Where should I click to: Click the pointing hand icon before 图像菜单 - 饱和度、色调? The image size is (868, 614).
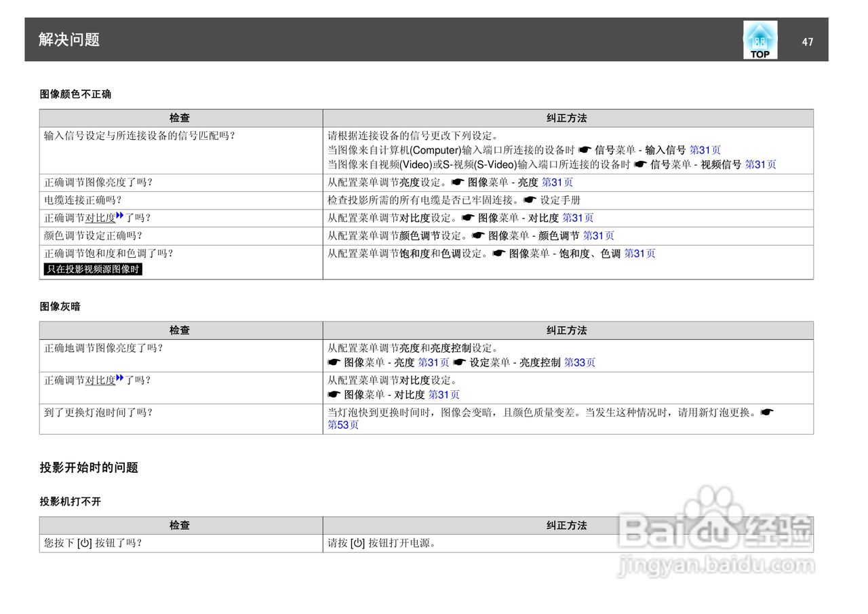(x=499, y=253)
